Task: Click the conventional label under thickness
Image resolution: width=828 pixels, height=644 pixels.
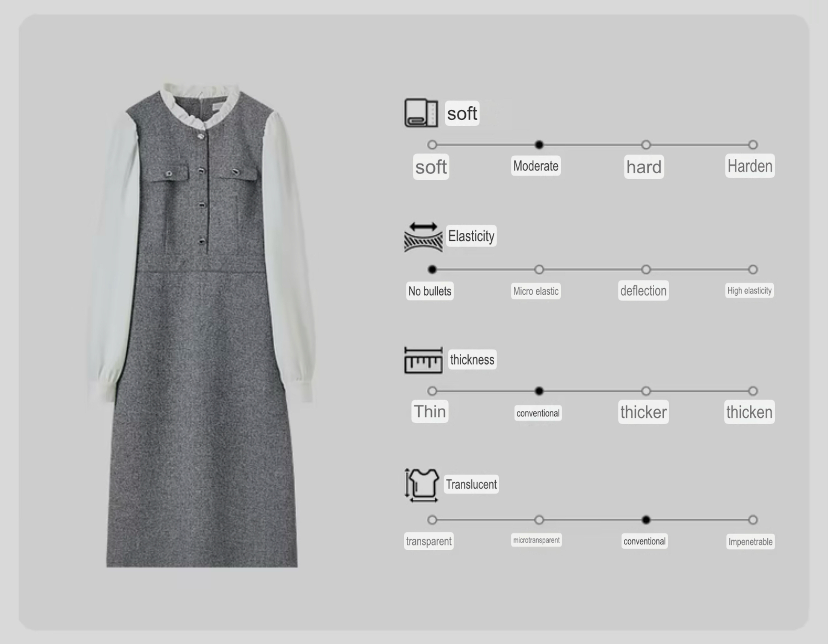Action: tap(538, 413)
